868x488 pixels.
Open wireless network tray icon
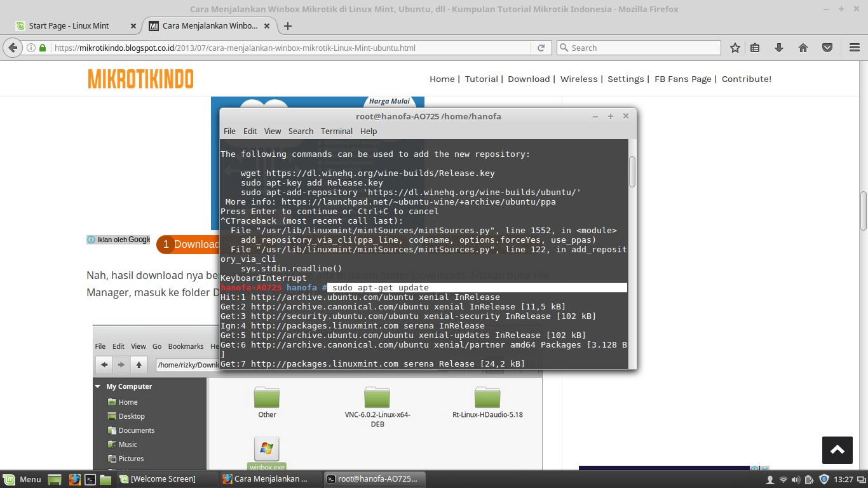click(783, 479)
